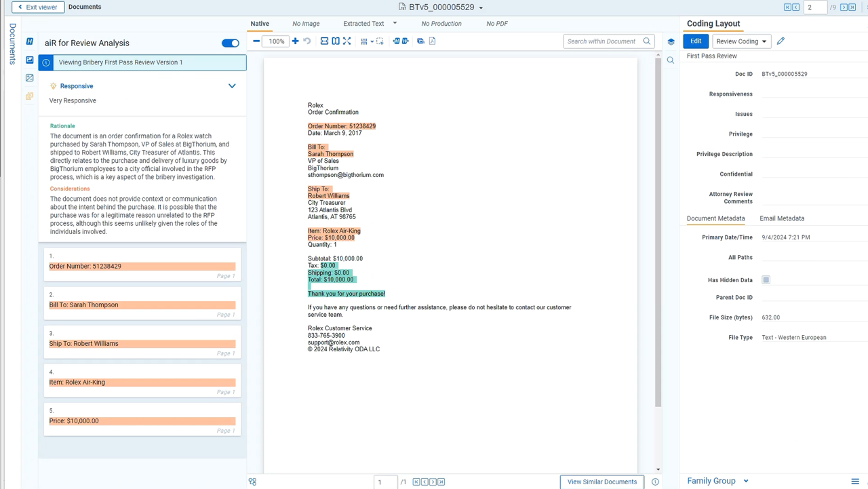Click the Search within Document field
The height and width of the screenshot is (489, 868).
click(x=604, y=41)
